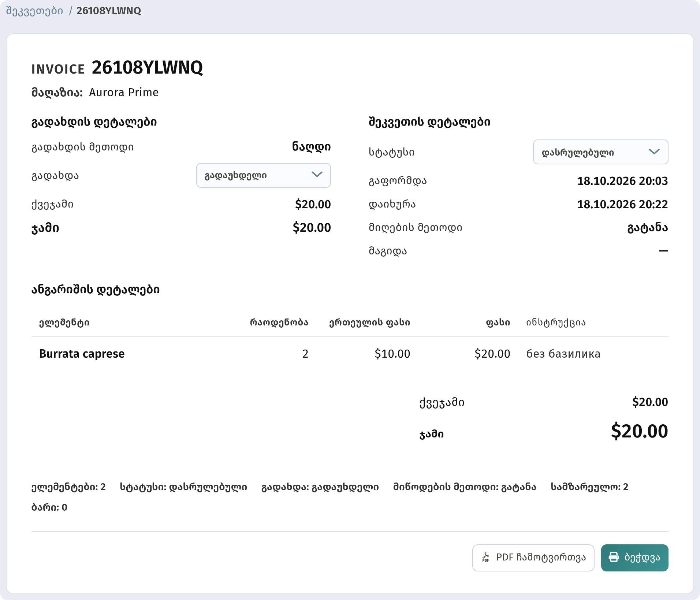The height and width of the screenshot is (600, 700).
Task: Click the ნაღდი payment method value
Action: tap(311, 147)
